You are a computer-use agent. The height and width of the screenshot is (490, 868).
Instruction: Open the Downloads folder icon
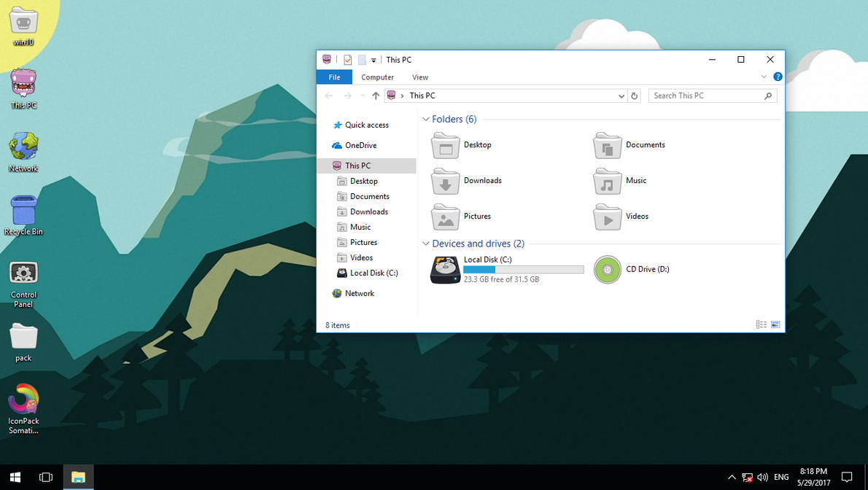pos(445,181)
